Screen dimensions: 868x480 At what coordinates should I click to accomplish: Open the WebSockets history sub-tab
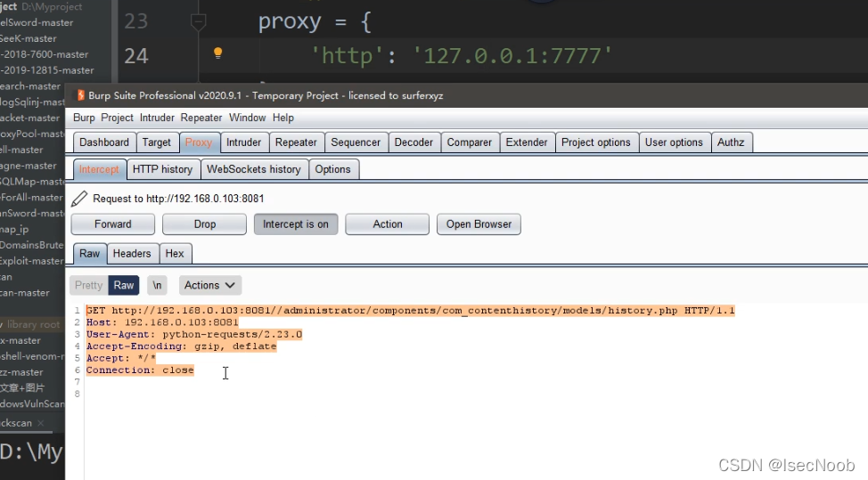tap(253, 169)
